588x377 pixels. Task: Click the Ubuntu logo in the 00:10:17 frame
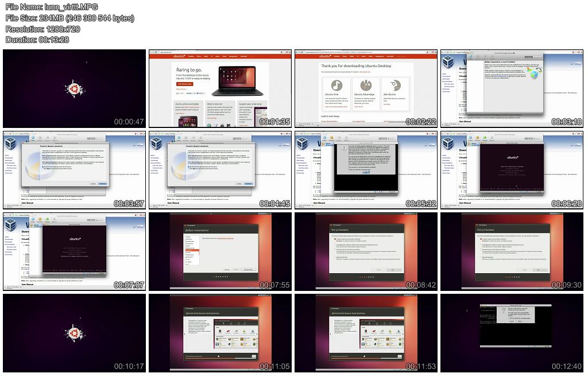pos(73,333)
